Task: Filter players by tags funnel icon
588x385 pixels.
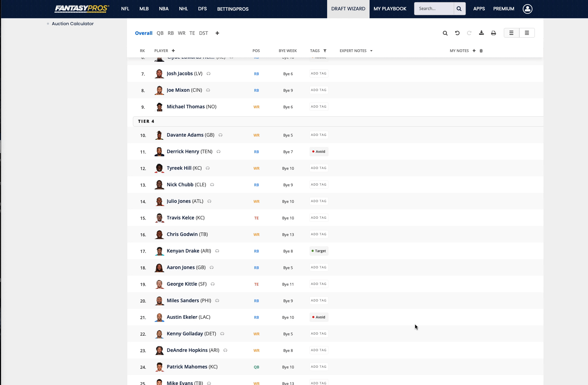Action: [x=325, y=51]
